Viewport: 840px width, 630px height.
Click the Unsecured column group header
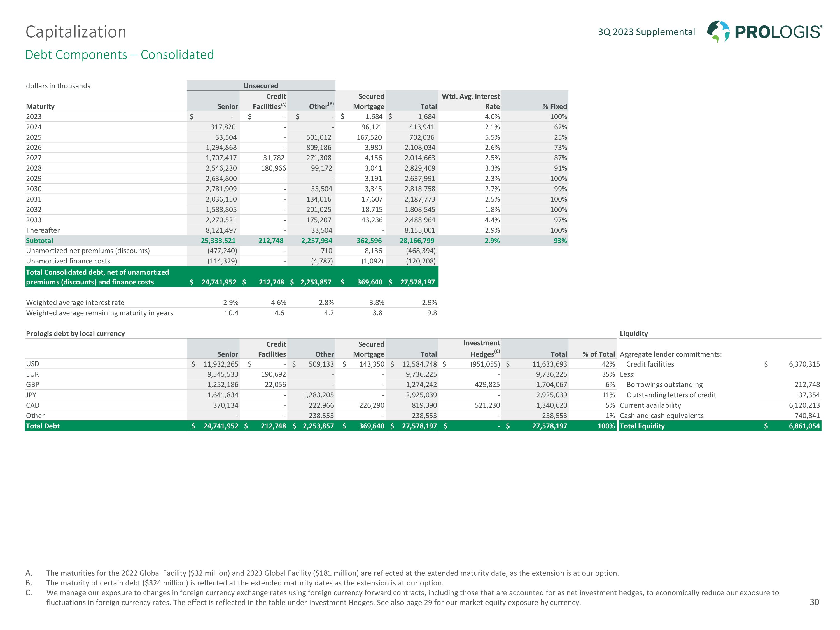click(260, 86)
